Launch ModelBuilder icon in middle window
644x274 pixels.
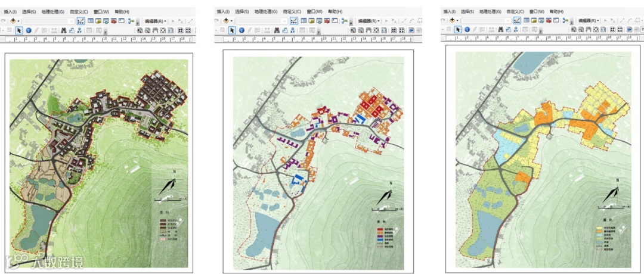pos(344,21)
